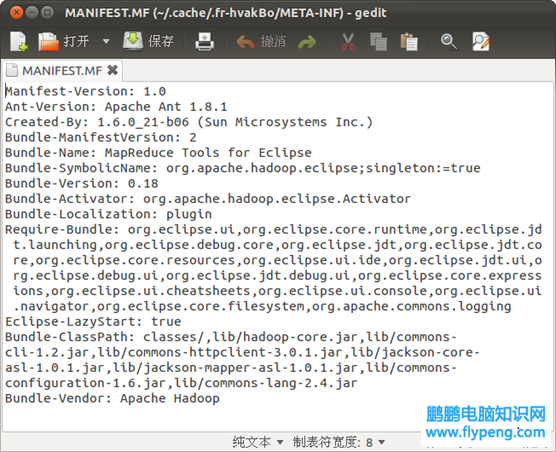Click in the Bundle-Version: 0.18 line
Image resolution: width=556 pixels, height=452 pixels.
(x=82, y=183)
